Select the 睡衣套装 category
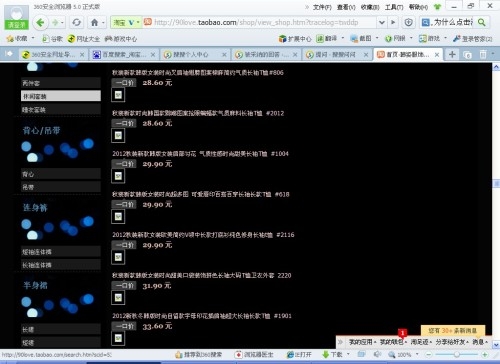500x364 pixels. point(61,109)
